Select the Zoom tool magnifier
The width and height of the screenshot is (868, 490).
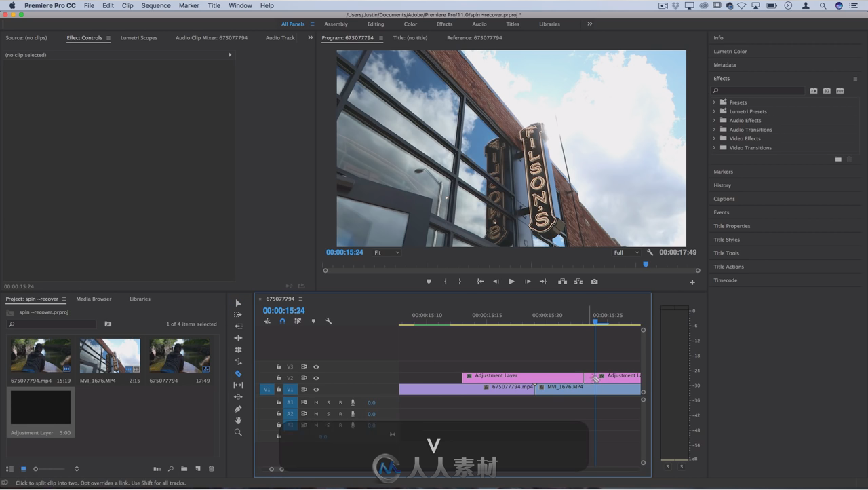(238, 432)
